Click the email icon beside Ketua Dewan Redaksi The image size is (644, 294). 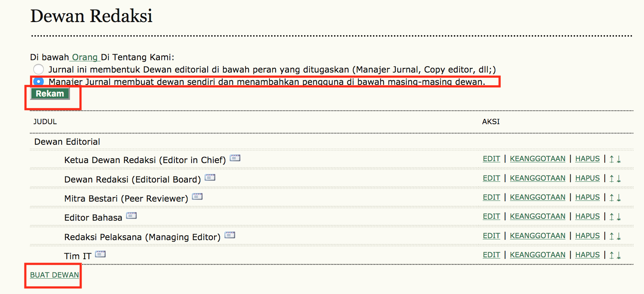point(235,158)
